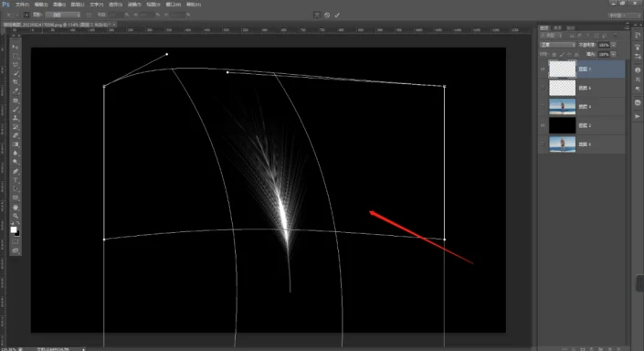Change screen mode from toolbox bottom
Image resolution: width=644 pixels, height=351 pixels.
pos(16,250)
